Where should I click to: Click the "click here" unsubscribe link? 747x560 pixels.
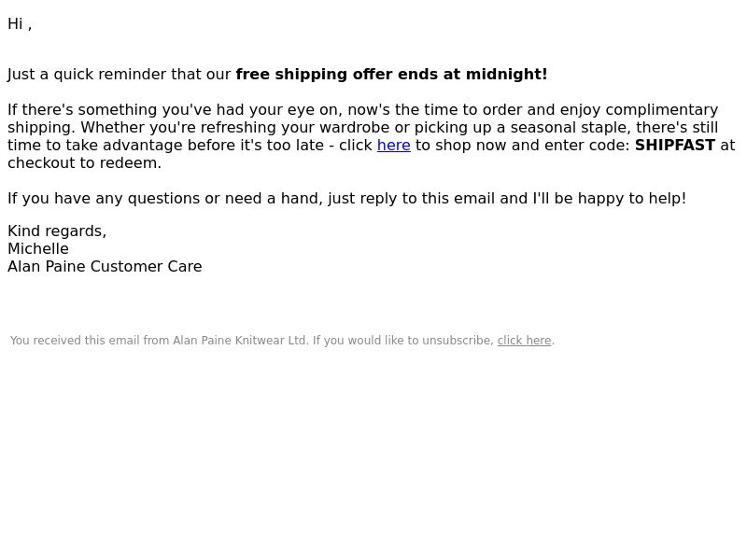point(524,341)
